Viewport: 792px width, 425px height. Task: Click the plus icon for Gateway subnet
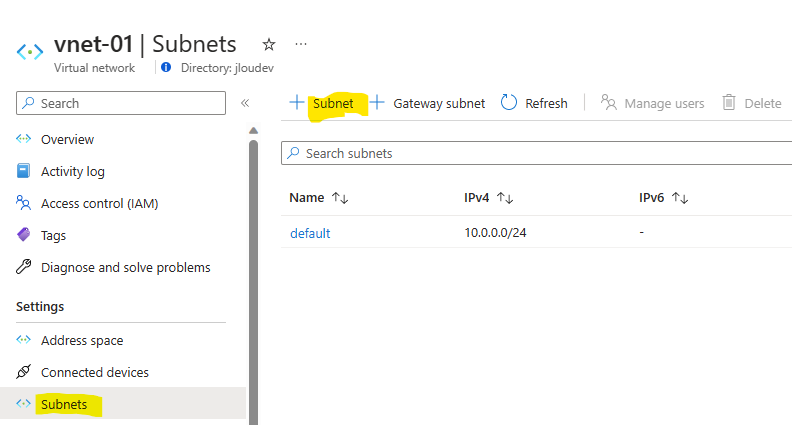click(377, 102)
